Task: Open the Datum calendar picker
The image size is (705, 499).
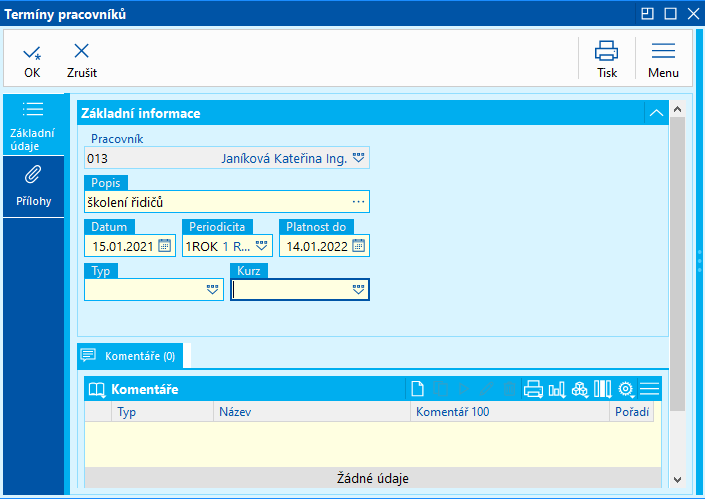Action: [165, 246]
